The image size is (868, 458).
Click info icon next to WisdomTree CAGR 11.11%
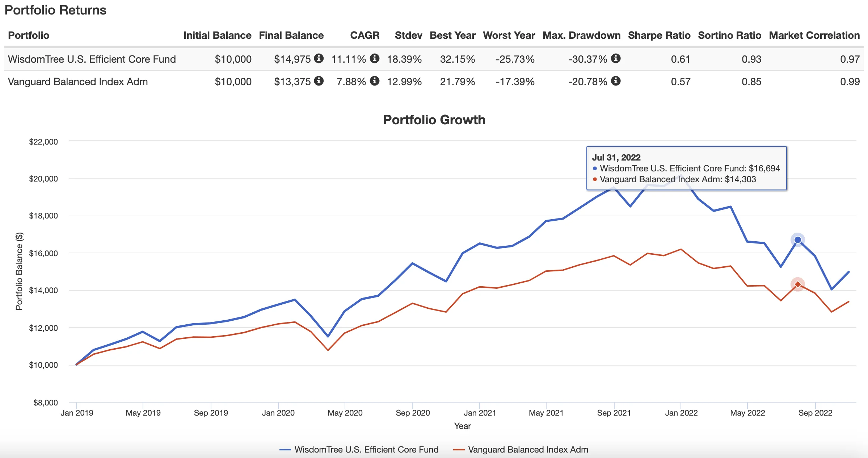click(375, 58)
